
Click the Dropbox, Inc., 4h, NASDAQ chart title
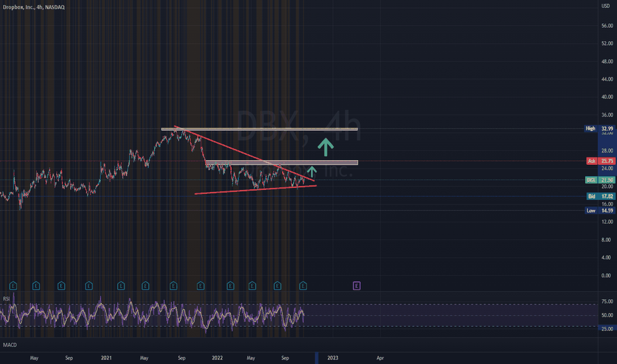(34, 7)
